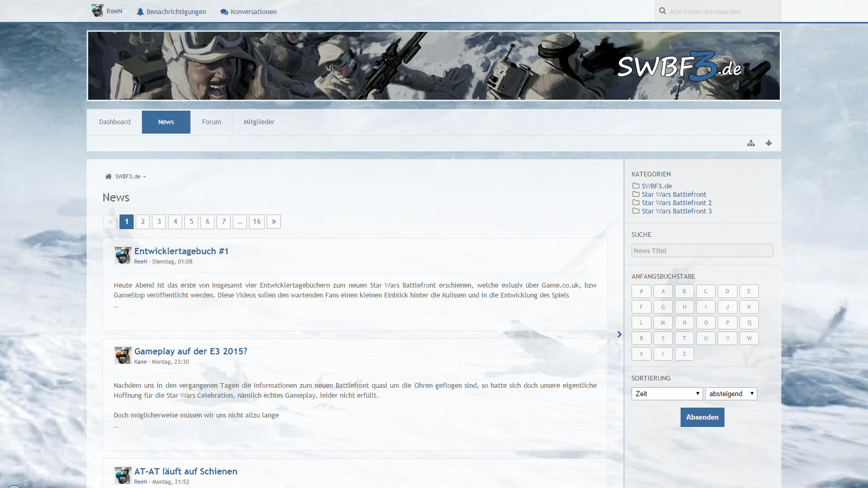Viewport: 868px width, 488px height.
Task: Open article Entwicklertagebuch #1
Action: [181, 251]
